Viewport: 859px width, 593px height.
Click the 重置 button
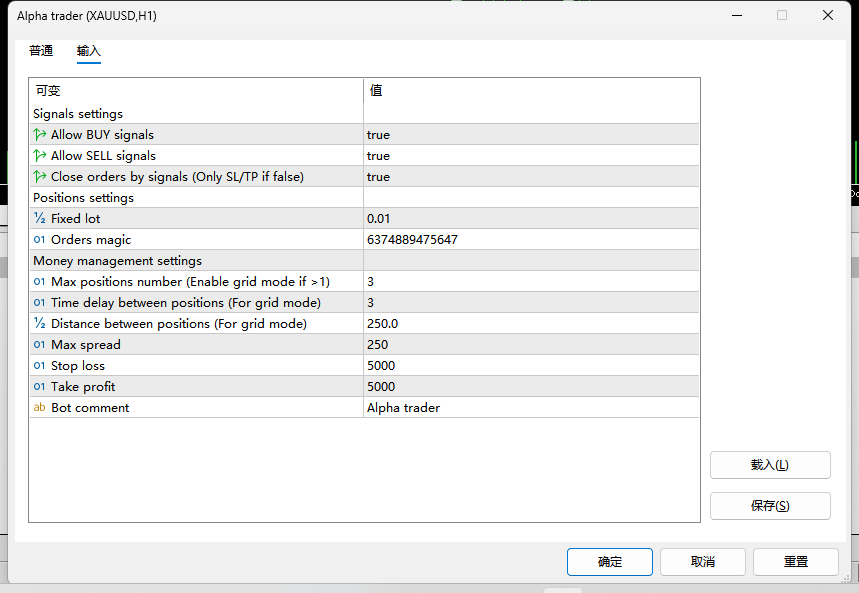point(796,562)
